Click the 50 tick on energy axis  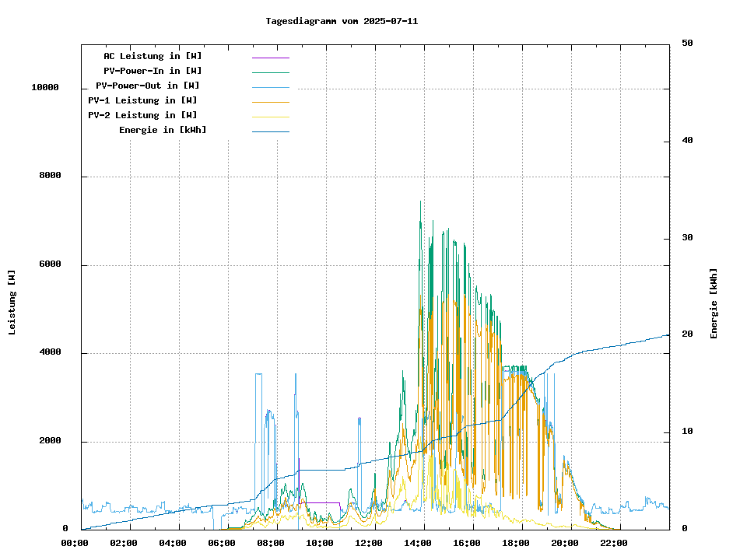(687, 44)
